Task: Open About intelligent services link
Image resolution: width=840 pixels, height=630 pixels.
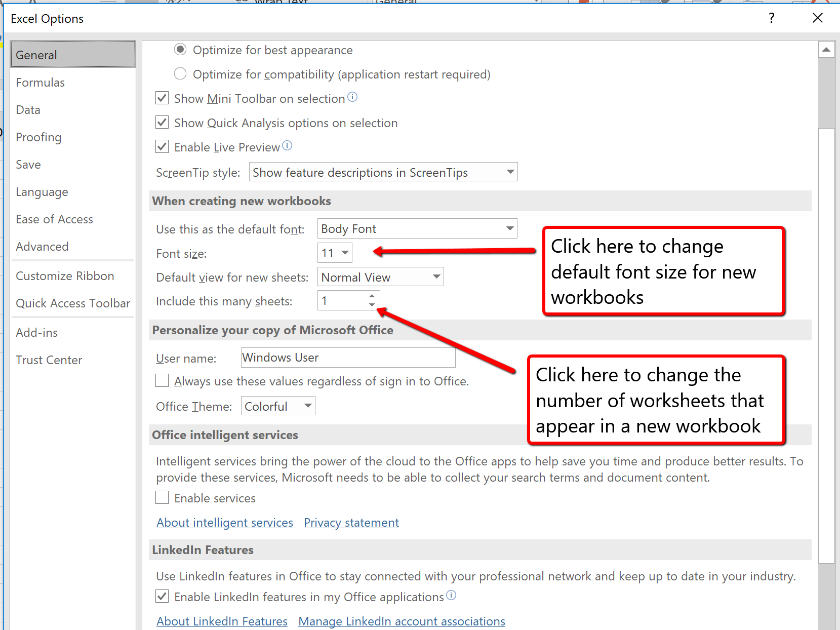Action: click(225, 523)
